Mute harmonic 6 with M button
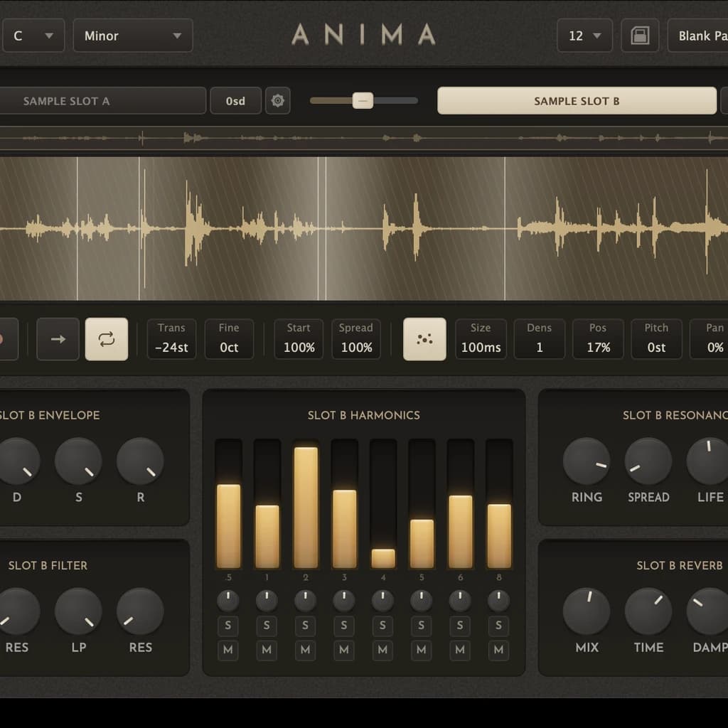728x728 pixels. pyautogui.click(x=460, y=650)
